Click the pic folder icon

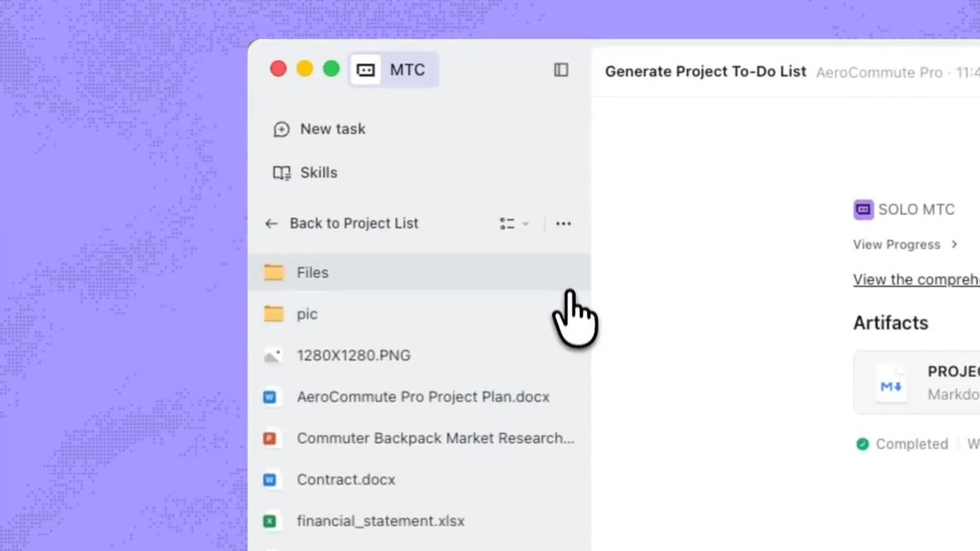pyautogui.click(x=274, y=314)
